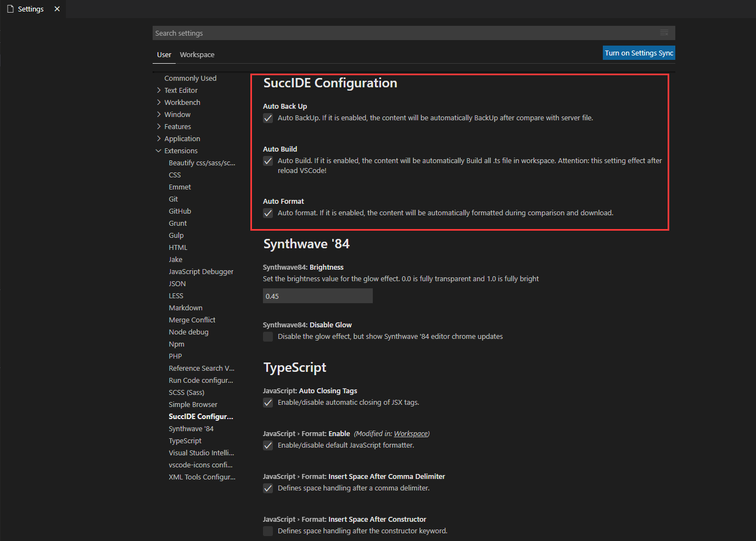This screenshot has width=756, height=541.
Task: Enable the Synthwave84 Disable Glow checkbox
Action: (268, 337)
